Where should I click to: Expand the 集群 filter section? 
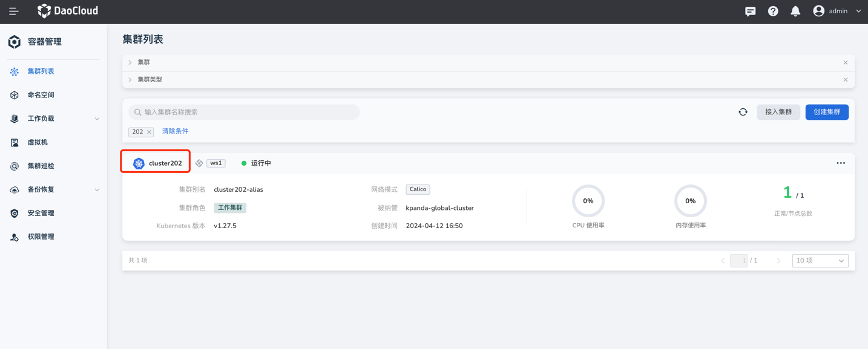pyautogui.click(x=130, y=62)
